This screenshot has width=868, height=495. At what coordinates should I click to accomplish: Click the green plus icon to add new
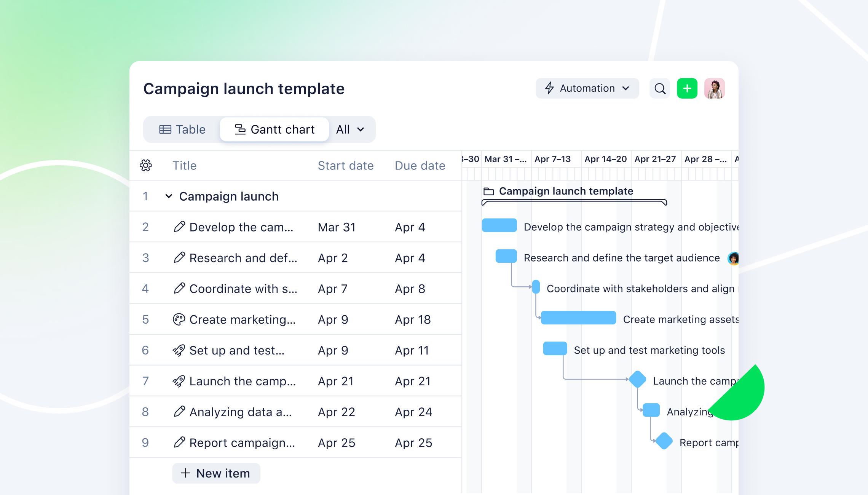pyautogui.click(x=687, y=88)
